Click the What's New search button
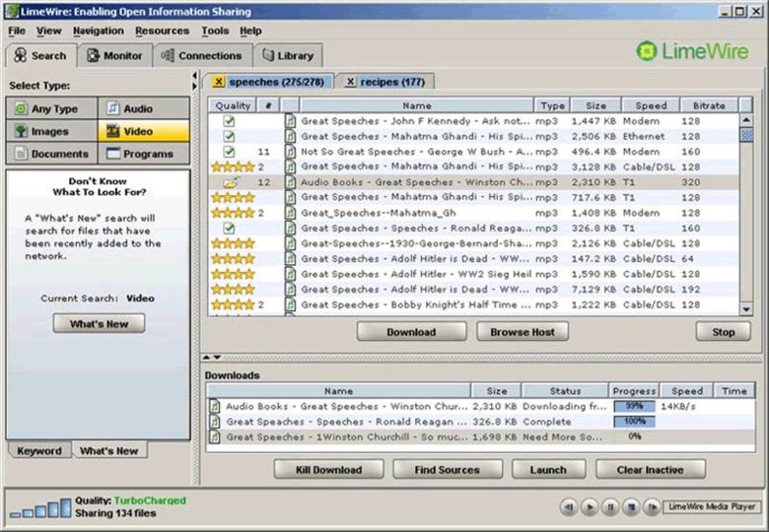Viewport: 769px width, 532px height. (99, 324)
